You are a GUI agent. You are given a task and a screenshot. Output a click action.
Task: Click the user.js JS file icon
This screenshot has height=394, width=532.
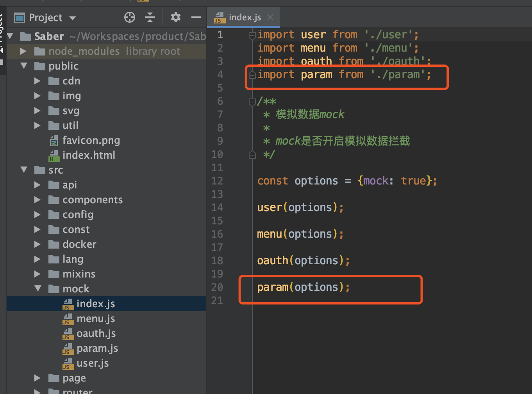point(68,364)
